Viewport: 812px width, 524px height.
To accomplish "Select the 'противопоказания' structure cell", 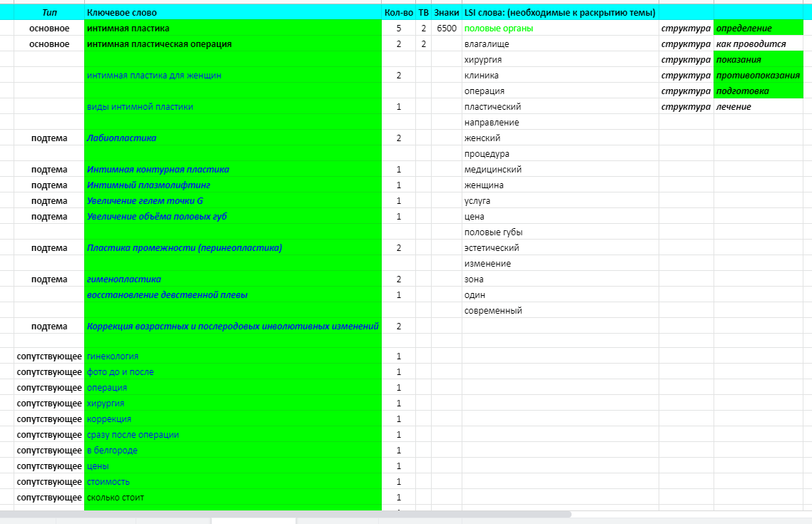I will [758, 75].
